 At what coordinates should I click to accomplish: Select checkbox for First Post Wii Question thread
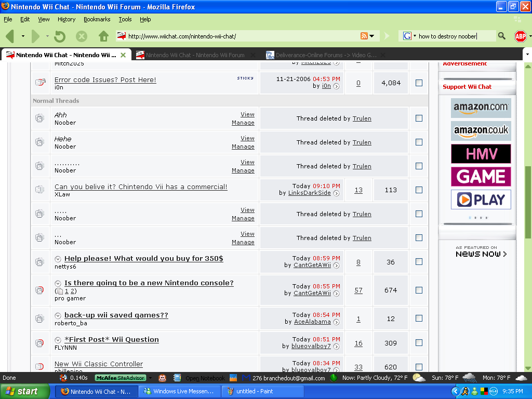419,343
